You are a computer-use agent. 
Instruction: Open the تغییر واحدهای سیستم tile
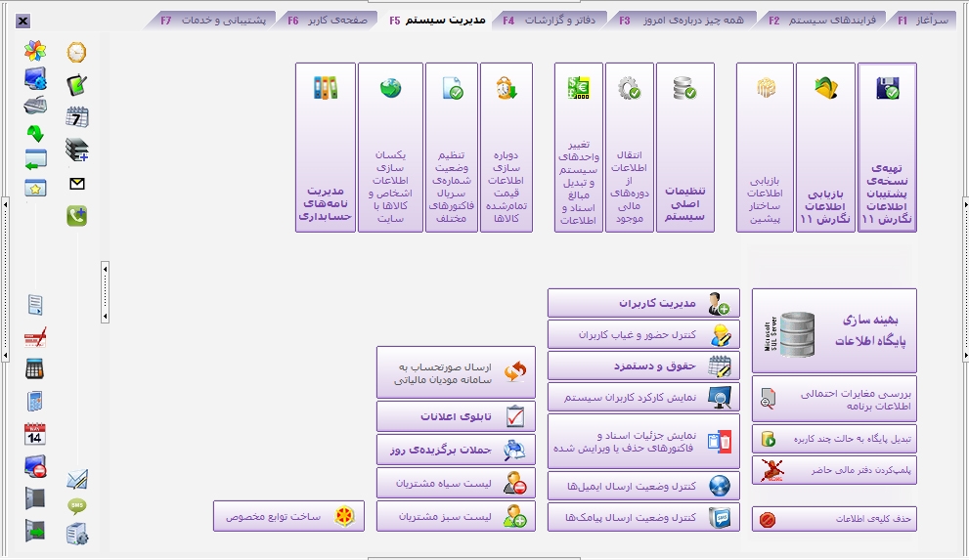(579, 148)
